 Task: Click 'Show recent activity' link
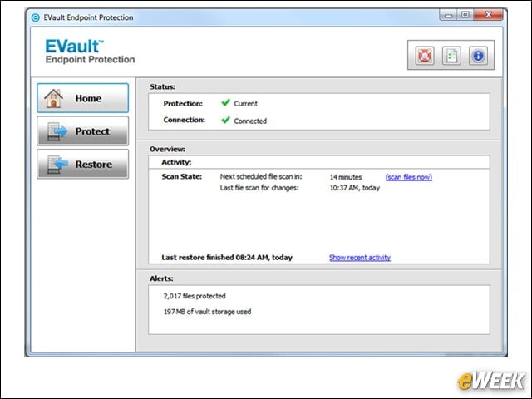360,258
